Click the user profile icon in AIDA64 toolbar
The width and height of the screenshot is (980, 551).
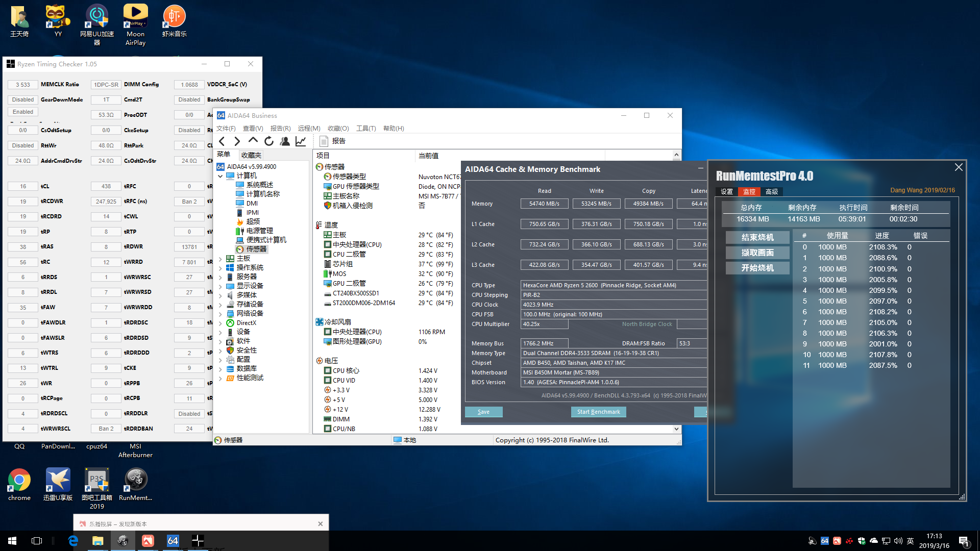(285, 141)
